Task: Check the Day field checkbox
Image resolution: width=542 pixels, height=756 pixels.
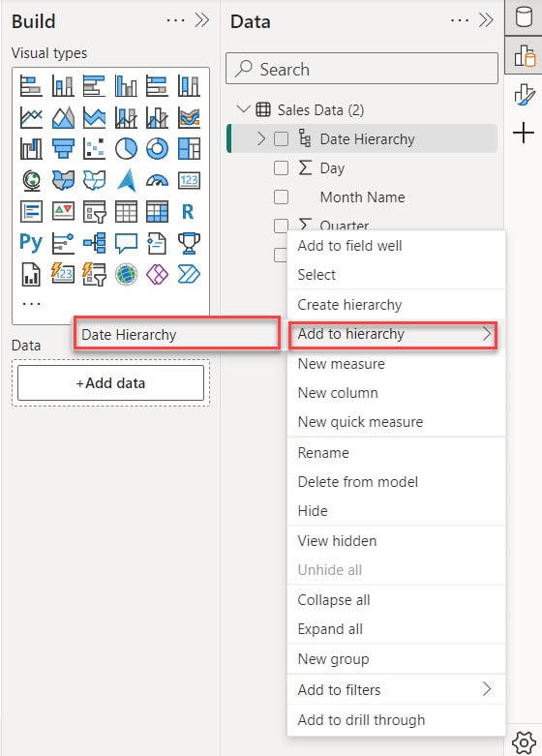Action: pos(281,167)
